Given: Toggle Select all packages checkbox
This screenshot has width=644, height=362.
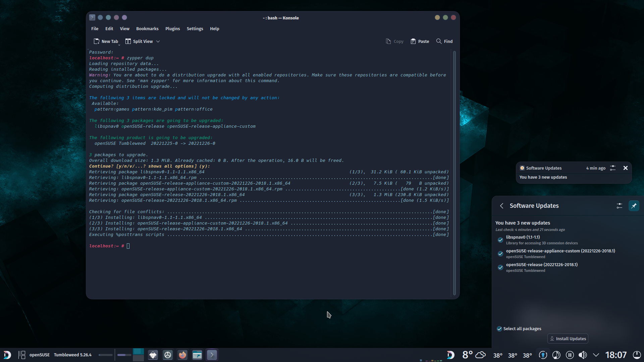Looking at the screenshot, I should [499, 328].
